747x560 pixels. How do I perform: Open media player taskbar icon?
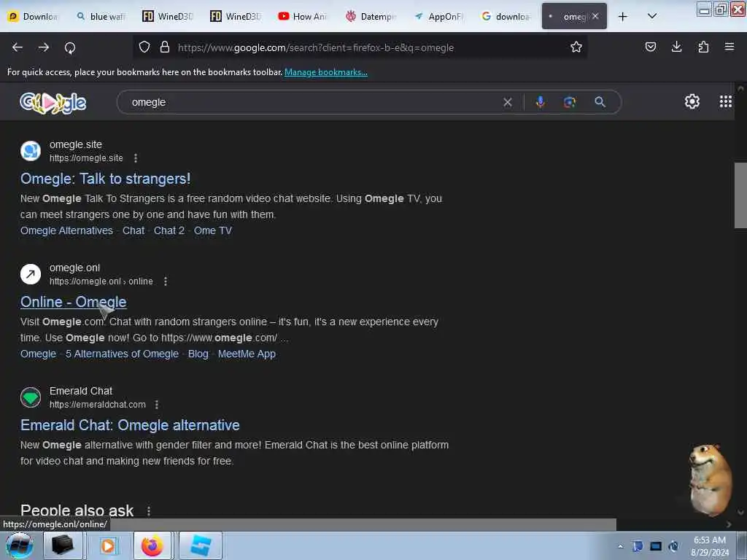pyautogui.click(x=108, y=545)
